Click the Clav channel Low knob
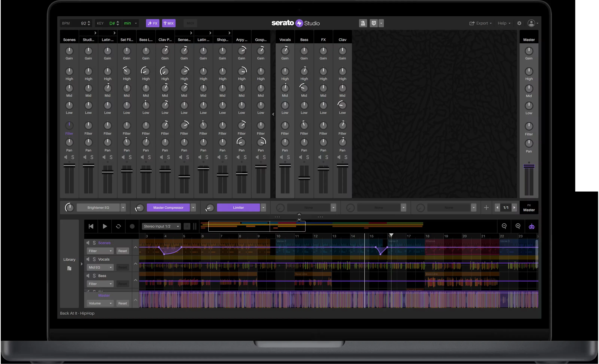599x364 pixels. tap(343, 105)
